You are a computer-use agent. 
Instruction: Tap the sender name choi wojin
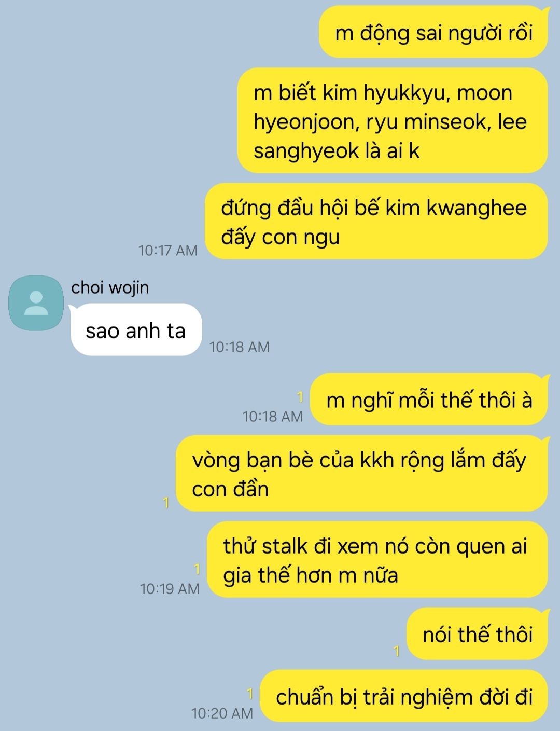(110, 287)
